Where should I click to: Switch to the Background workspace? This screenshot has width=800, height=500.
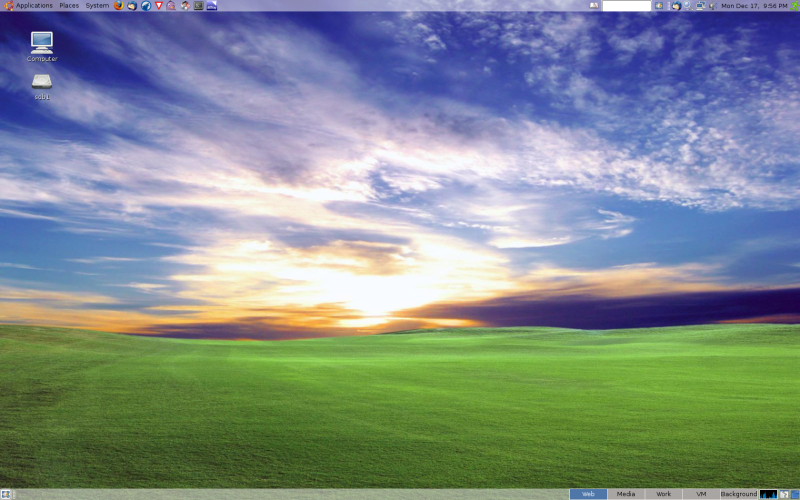point(739,494)
